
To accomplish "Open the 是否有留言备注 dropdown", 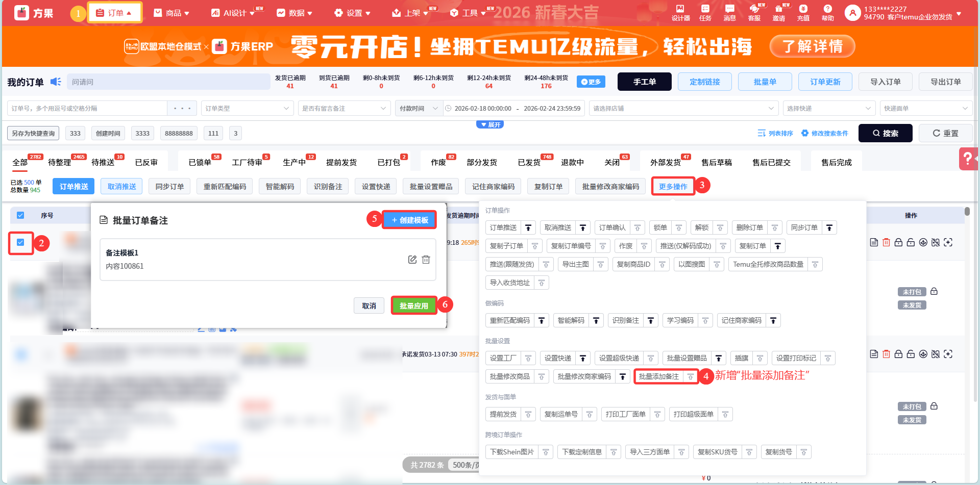I will pos(344,108).
